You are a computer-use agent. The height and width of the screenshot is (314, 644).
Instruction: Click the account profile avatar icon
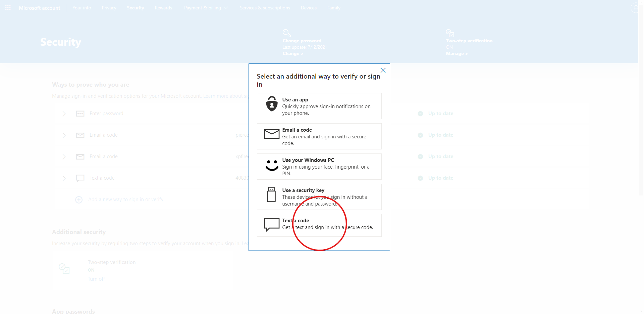coord(635,8)
